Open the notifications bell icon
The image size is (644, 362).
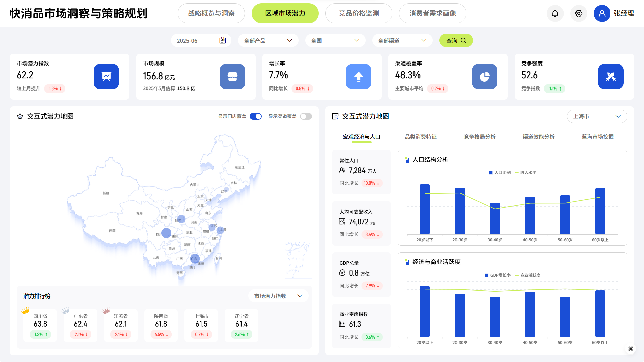555,13
